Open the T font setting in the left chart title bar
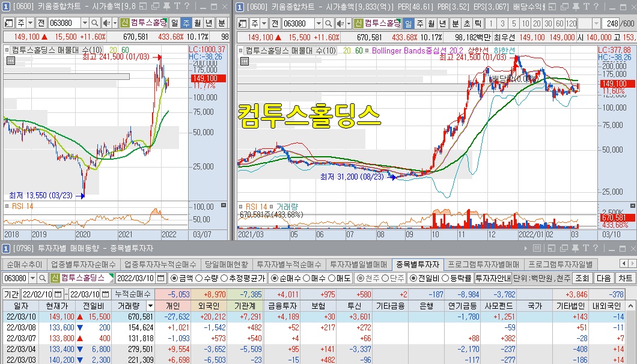The height and width of the screenshot is (364, 637). click(177, 6)
